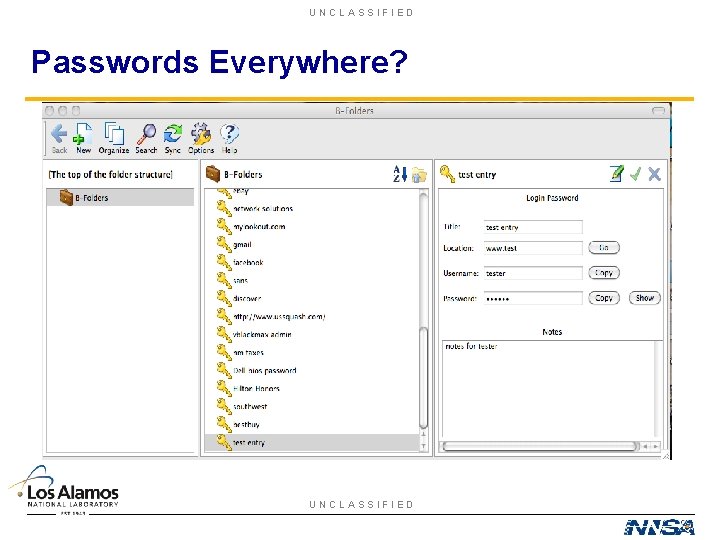
Task: Copy the password with Copy button
Action: [x=604, y=298]
